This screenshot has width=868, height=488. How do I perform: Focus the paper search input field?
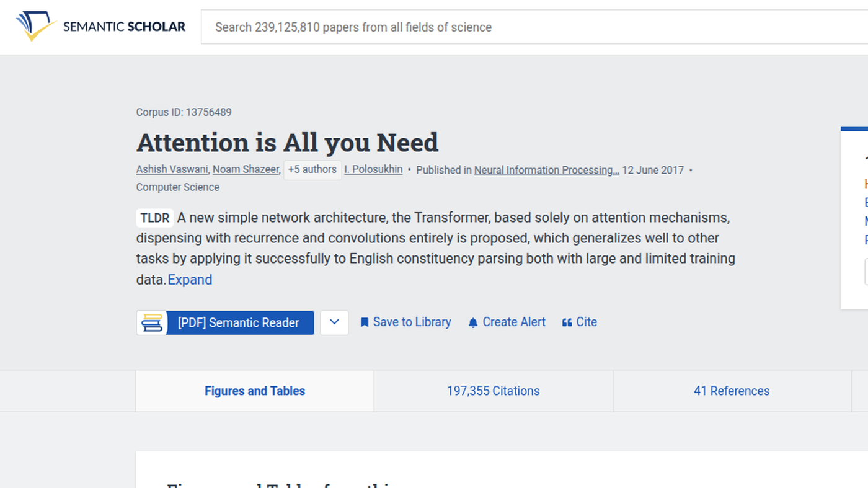[534, 27]
